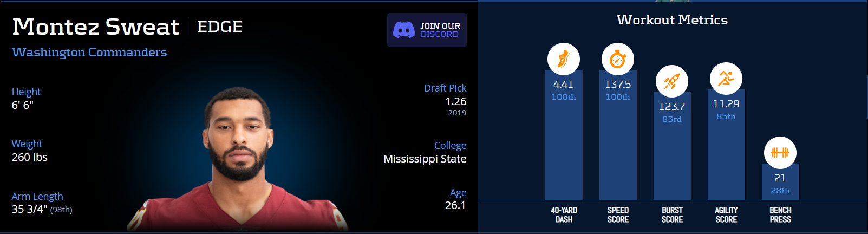Click Montez Sweat's player headshot
Screen dimensions: 868x234
(x=238, y=160)
